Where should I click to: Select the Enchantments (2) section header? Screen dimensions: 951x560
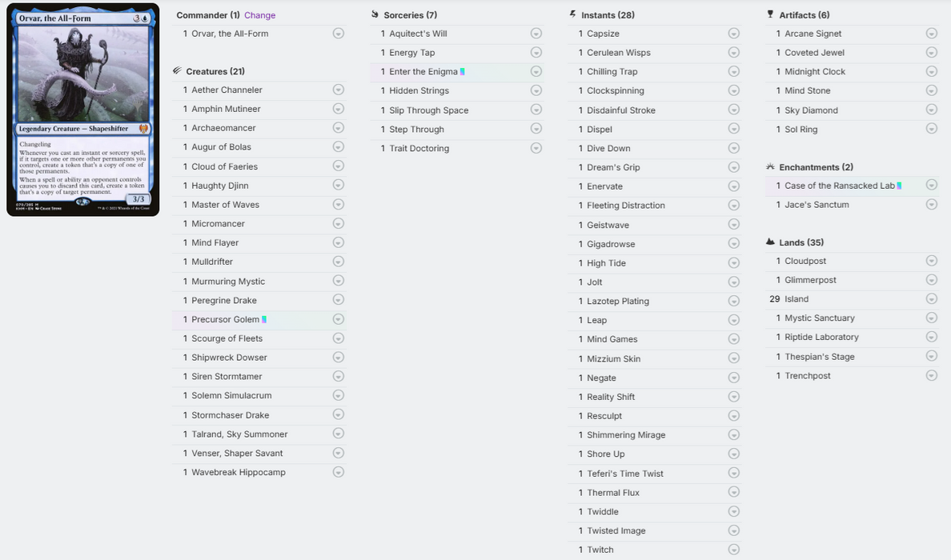pos(816,167)
